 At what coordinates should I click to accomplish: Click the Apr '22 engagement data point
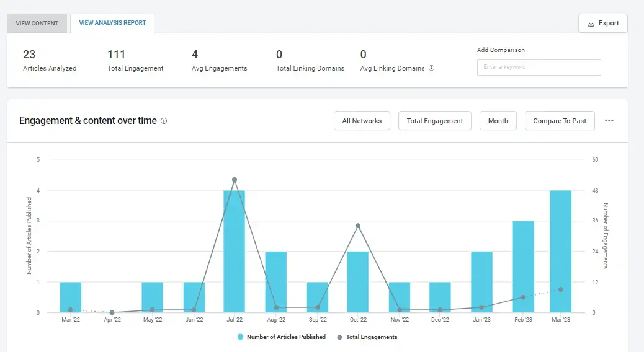(x=112, y=312)
